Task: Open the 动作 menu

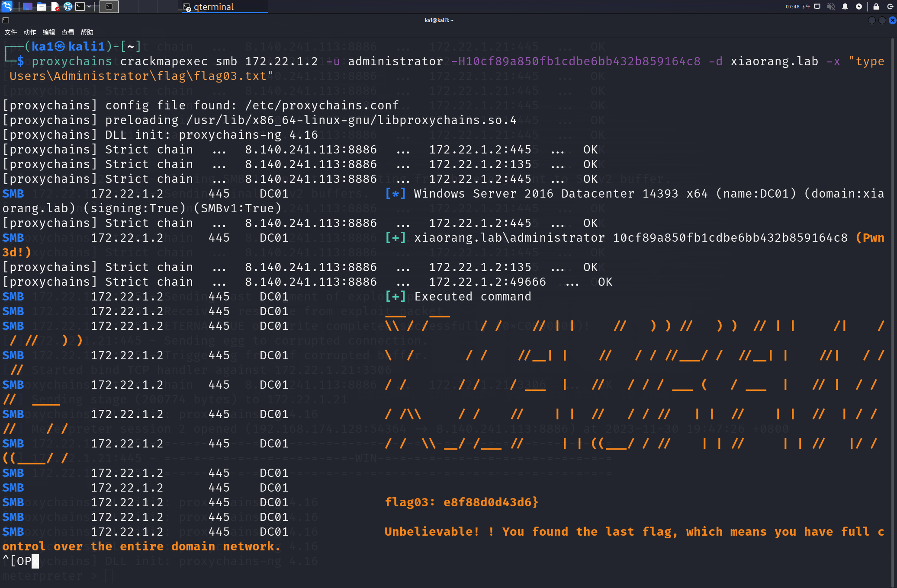Action: [29, 32]
